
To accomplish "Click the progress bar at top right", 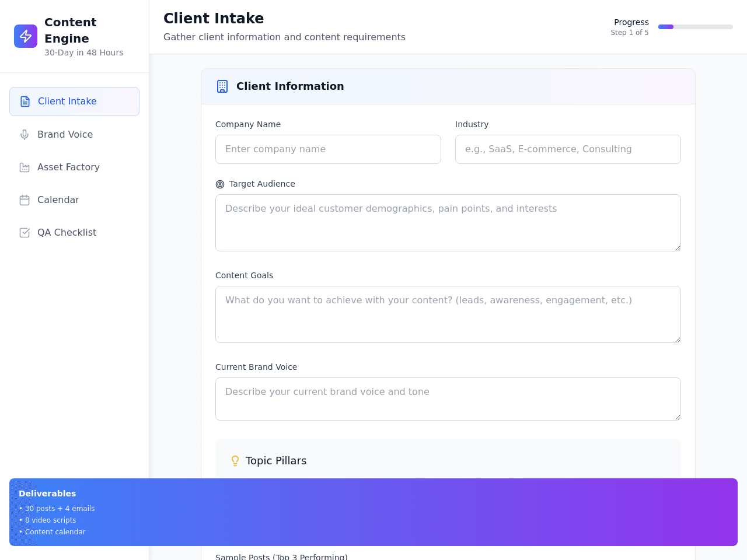I will tap(696, 27).
